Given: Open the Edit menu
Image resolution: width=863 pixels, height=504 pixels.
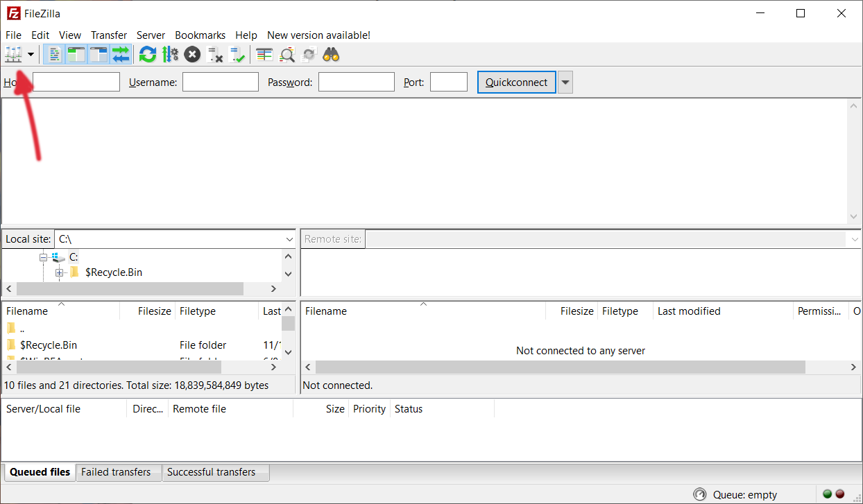Looking at the screenshot, I should [40, 35].
